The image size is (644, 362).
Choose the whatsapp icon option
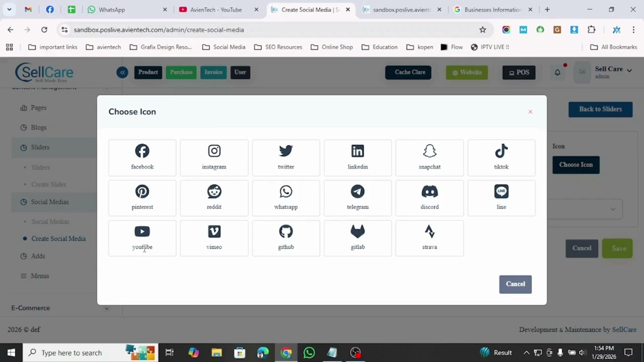coord(286,198)
